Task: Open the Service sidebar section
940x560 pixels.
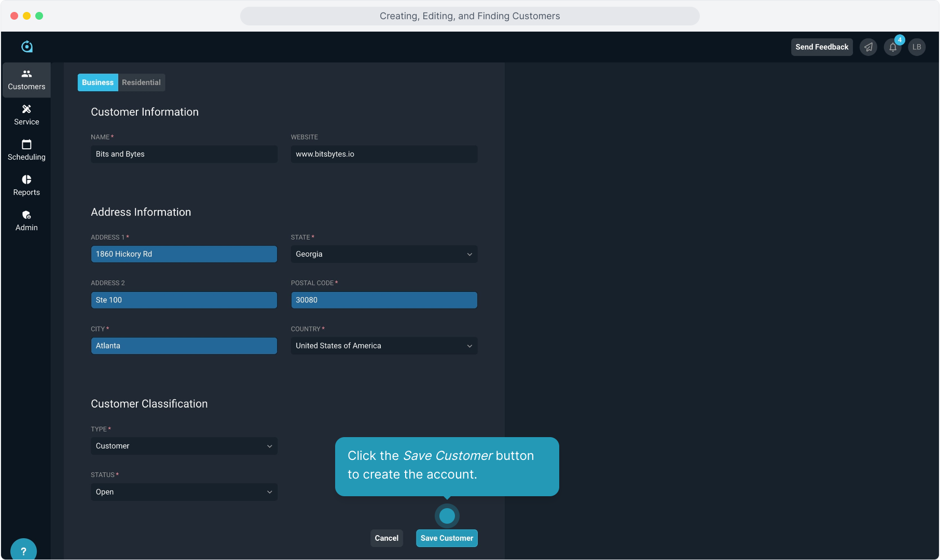Action: 26,115
